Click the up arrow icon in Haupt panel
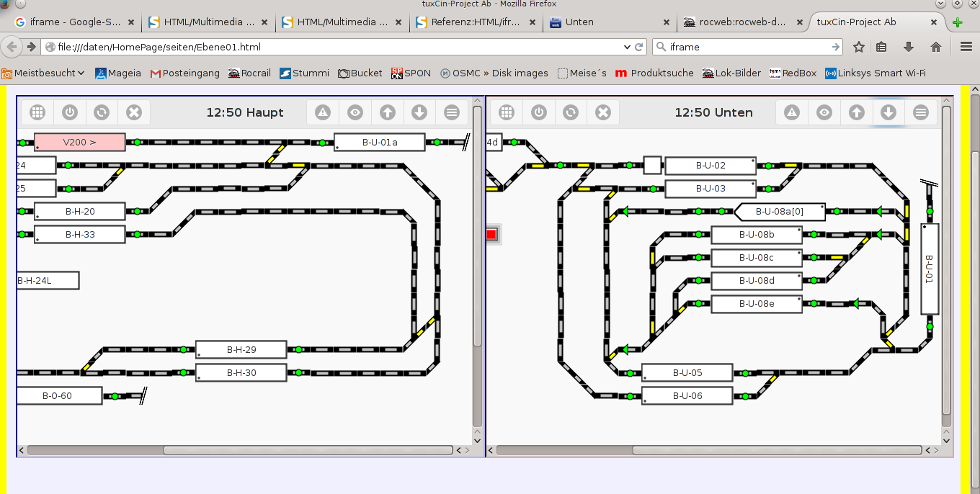The width and height of the screenshot is (980, 494). pos(388,112)
